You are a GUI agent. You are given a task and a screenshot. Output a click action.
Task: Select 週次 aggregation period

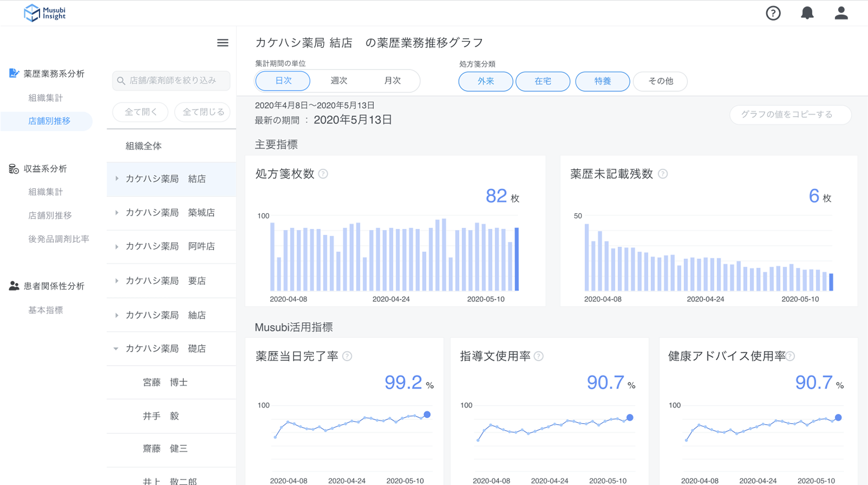pos(339,81)
